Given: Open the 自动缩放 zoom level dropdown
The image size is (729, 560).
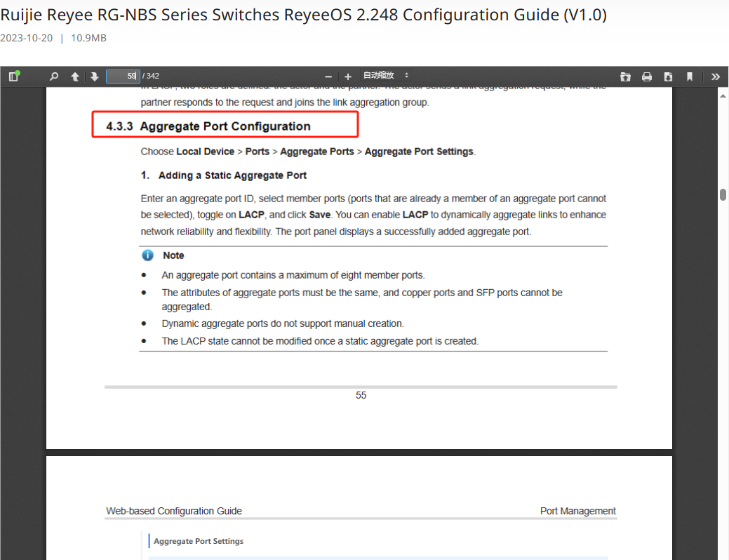Looking at the screenshot, I should coord(385,75).
